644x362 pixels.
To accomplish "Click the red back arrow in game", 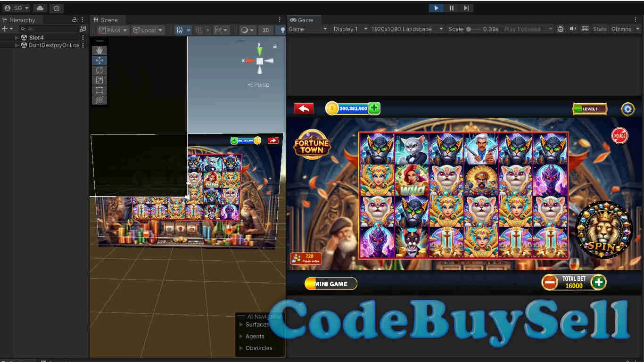I will click(x=304, y=108).
